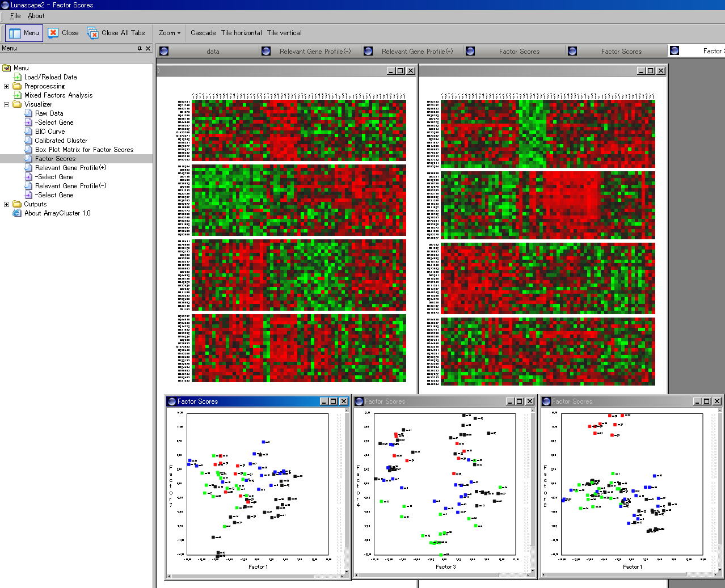Open the File menu
725x588 pixels.
(x=15, y=16)
